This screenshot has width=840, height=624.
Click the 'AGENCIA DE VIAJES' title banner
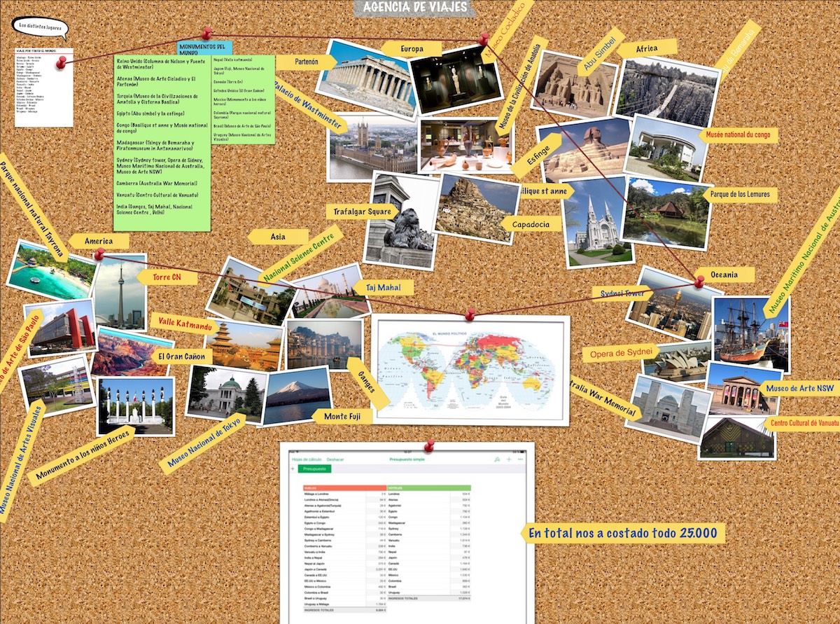pos(414,8)
